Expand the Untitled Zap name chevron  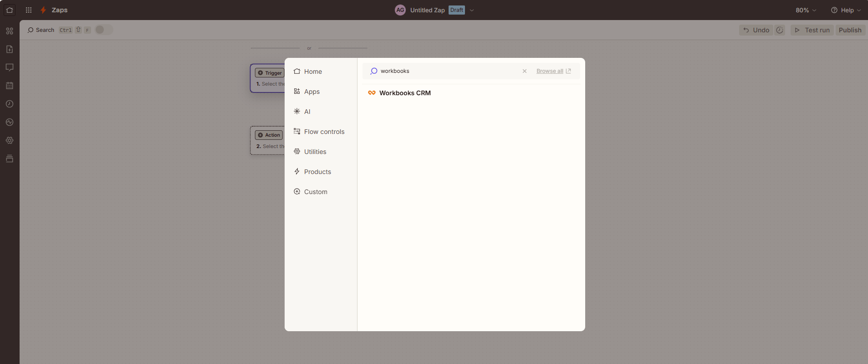pyautogui.click(x=472, y=10)
